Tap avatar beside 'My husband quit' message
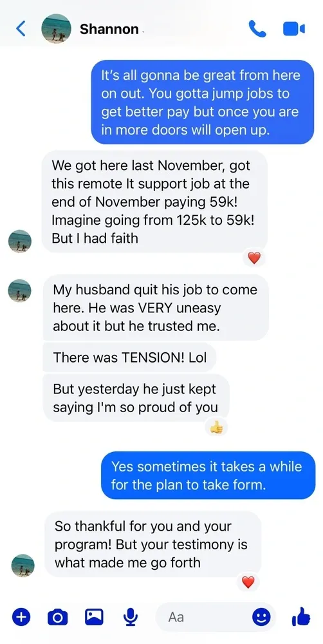Screen dimensions: 323x644 click(x=20, y=290)
